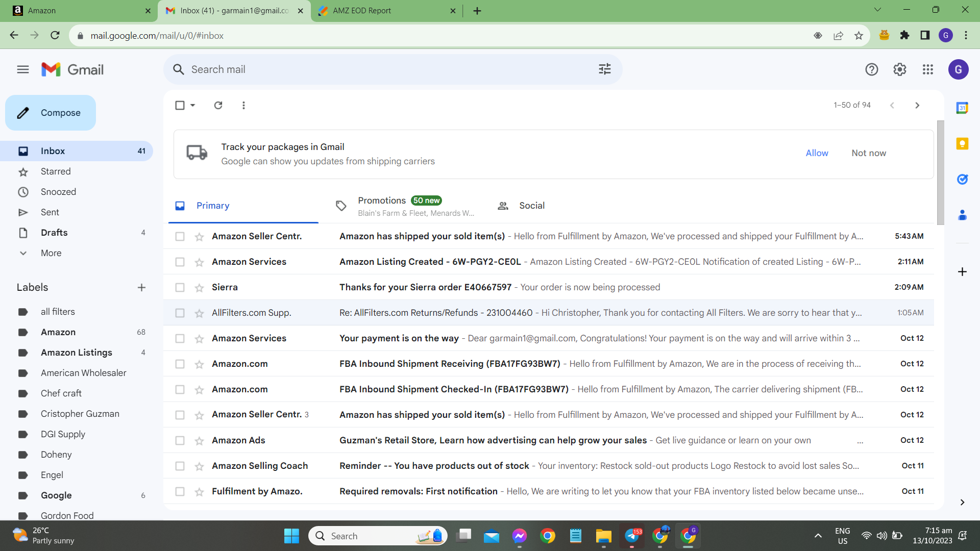
Task: Dismiss package tracking with Not now
Action: point(869,153)
